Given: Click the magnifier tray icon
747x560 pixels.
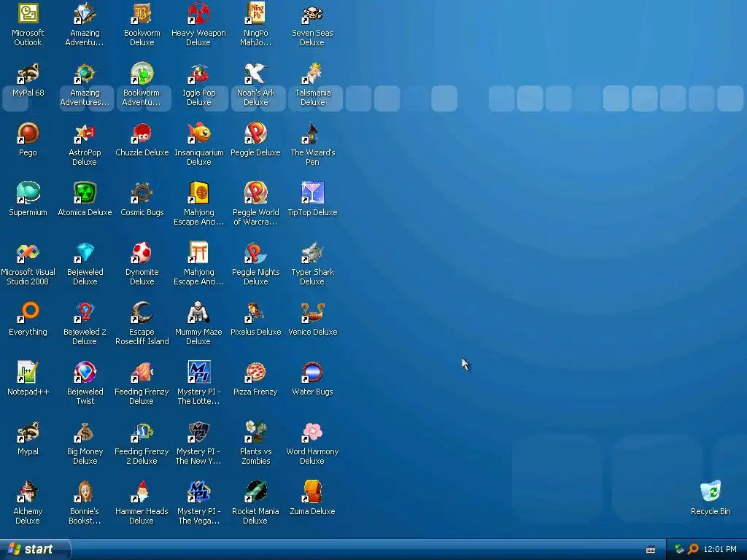Looking at the screenshot, I should click(x=693, y=549).
